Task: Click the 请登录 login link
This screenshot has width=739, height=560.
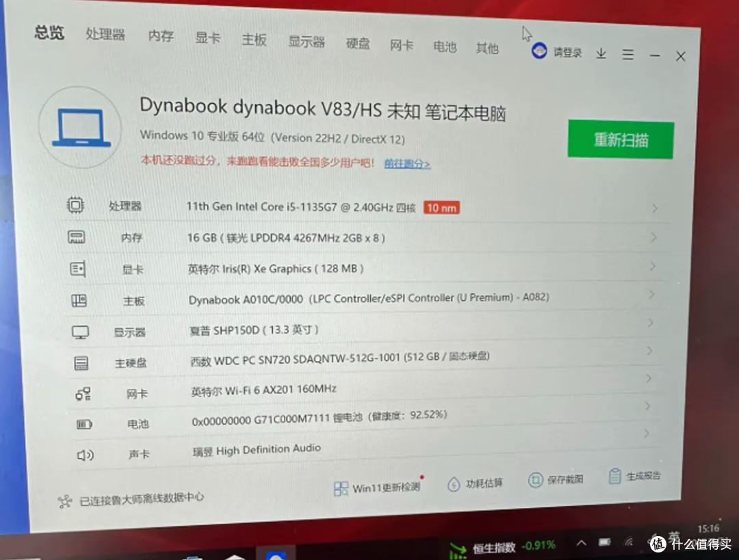Action: (567, 52)
